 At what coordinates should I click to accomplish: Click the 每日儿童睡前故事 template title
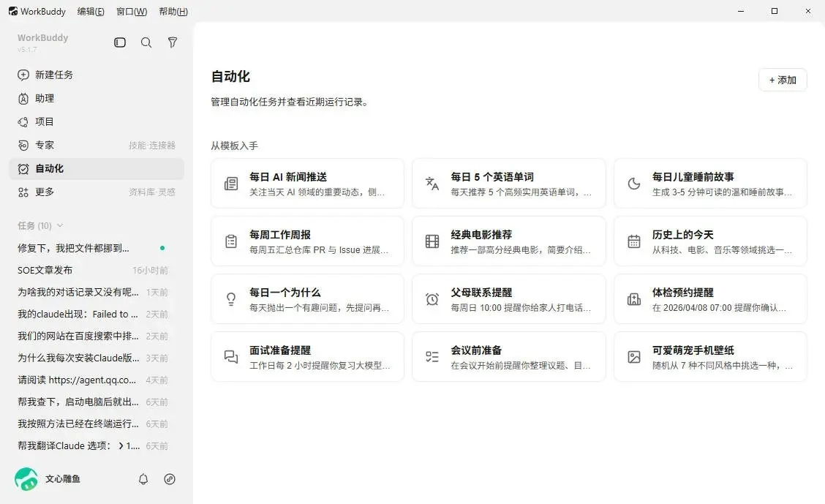coord(693,177)
